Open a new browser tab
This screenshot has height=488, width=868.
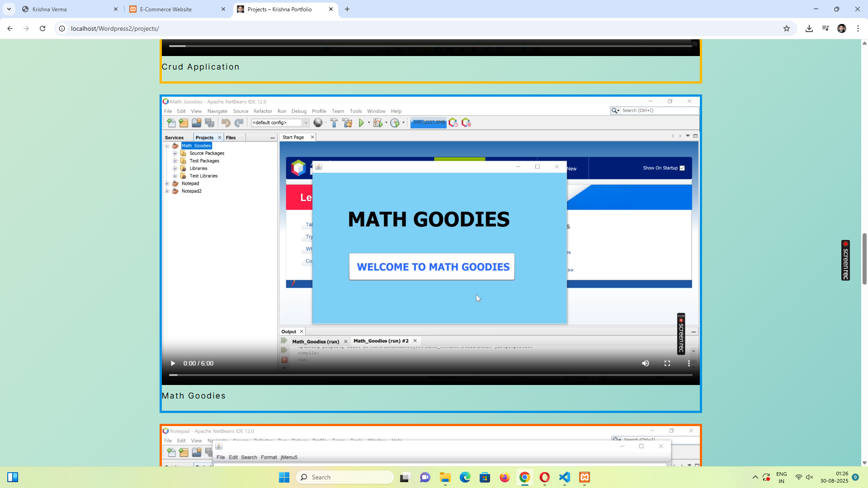(x=347, y=9)
